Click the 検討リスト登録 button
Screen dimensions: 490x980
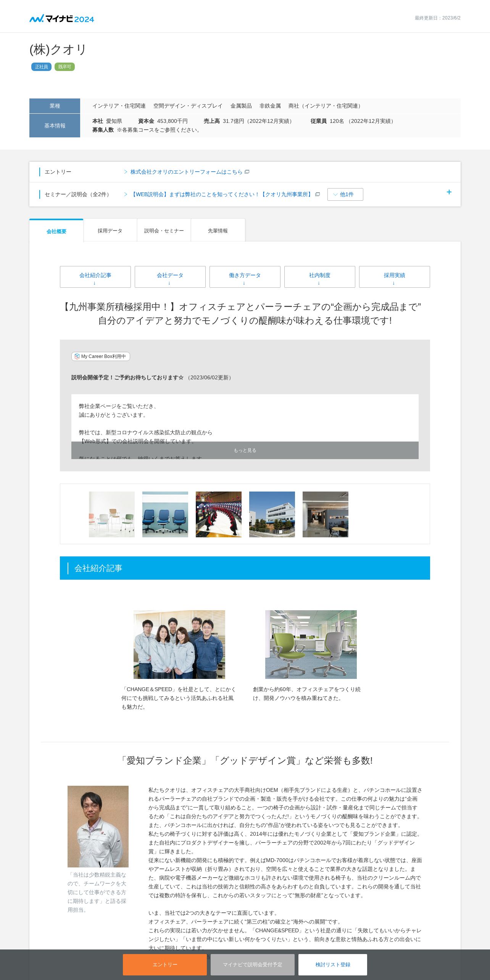[333, 964]
